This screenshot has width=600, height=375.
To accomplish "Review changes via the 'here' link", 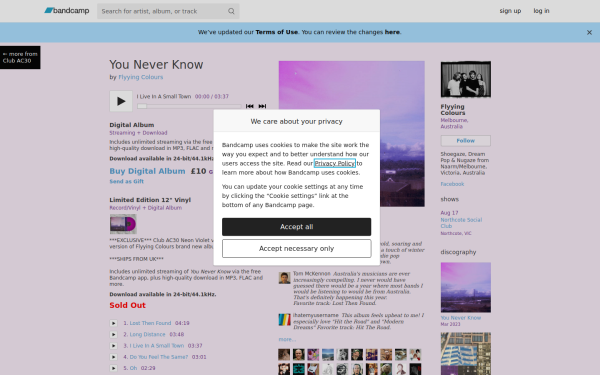I will pyautogui.click(x=392, y=32).
